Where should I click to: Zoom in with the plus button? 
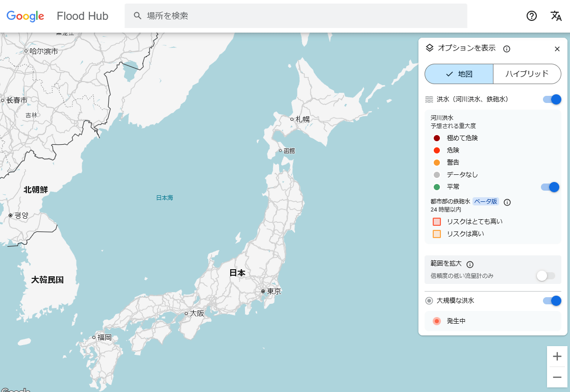557,356
